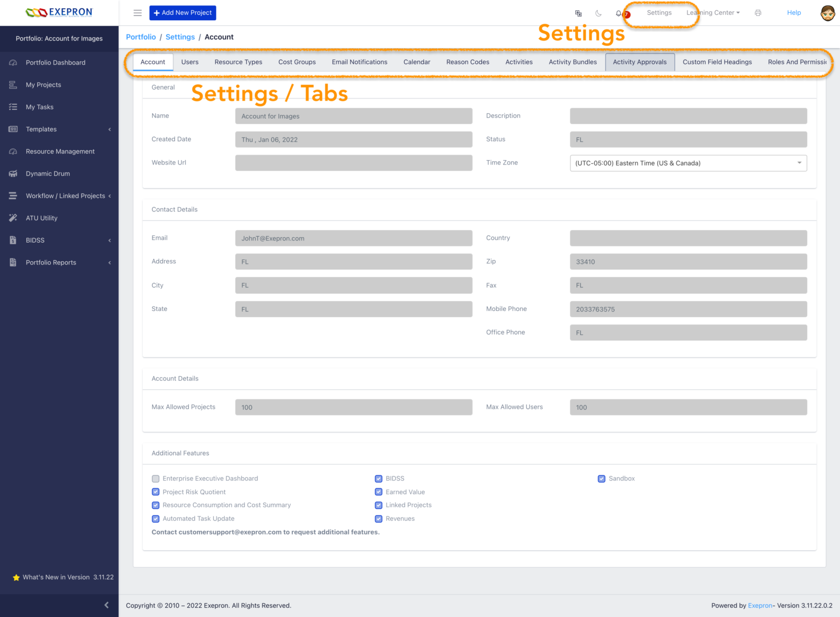
Task: Toggle Earned Value checkbox
Action: pyautogui.click(x=378, y=492)
